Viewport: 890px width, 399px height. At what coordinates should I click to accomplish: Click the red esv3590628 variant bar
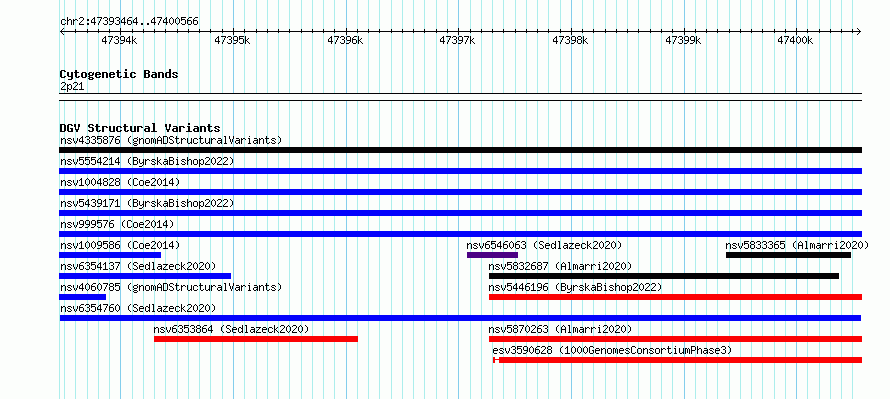[678, 360]
